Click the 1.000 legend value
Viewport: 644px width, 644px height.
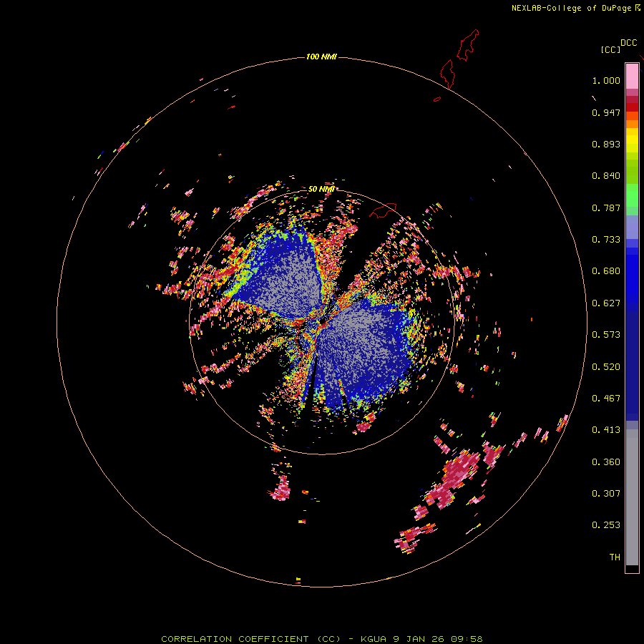click(x=606, y=80)
